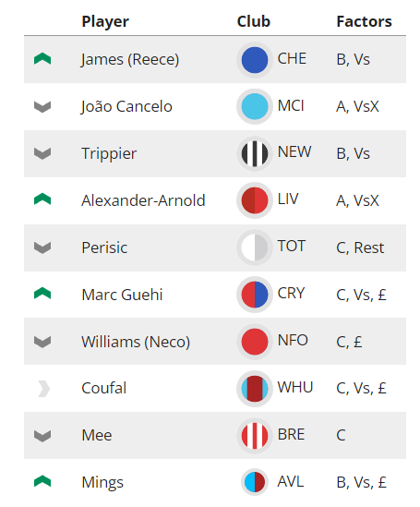Select the Alexander-Arnold player name
Screen dimensions: 420x507
point(143,200)
